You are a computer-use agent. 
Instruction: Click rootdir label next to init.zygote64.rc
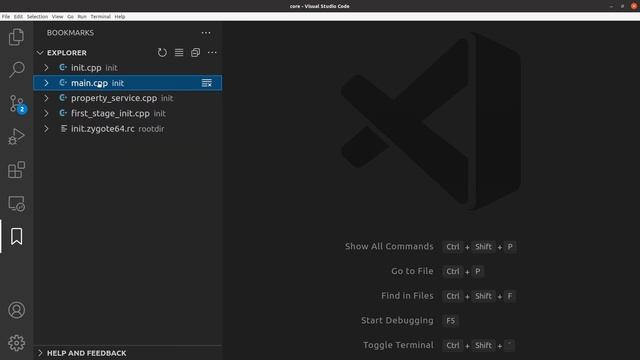151,129
